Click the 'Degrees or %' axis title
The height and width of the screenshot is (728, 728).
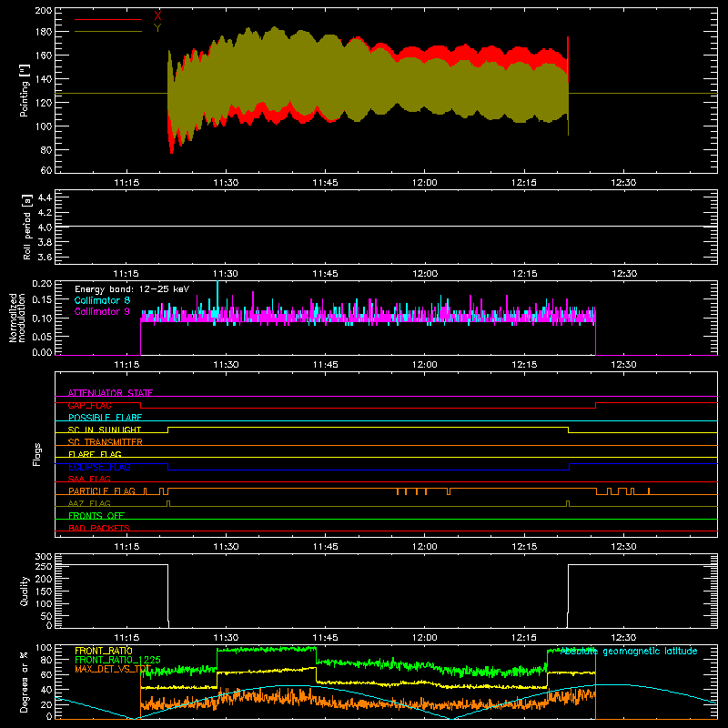pos(25,682)
